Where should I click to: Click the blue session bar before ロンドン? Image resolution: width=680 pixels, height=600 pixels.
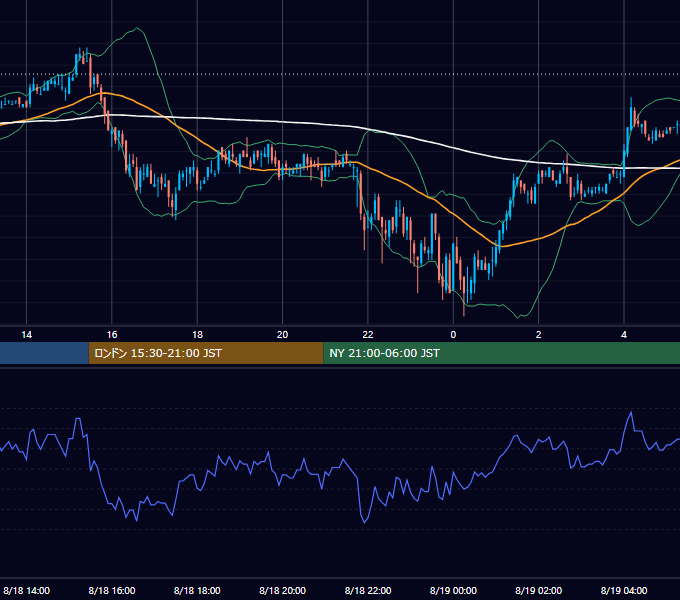click(x=44, y=353)
